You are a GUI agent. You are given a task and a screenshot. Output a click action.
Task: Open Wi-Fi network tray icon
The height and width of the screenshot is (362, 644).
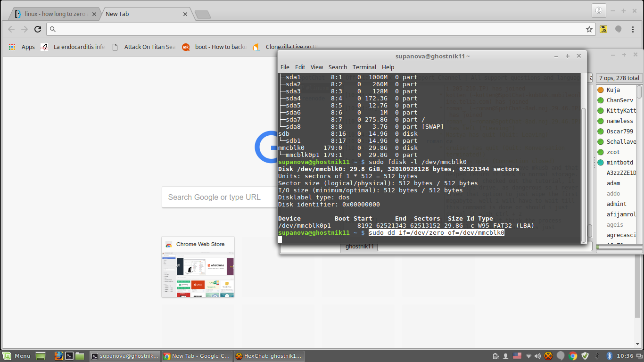529,356
